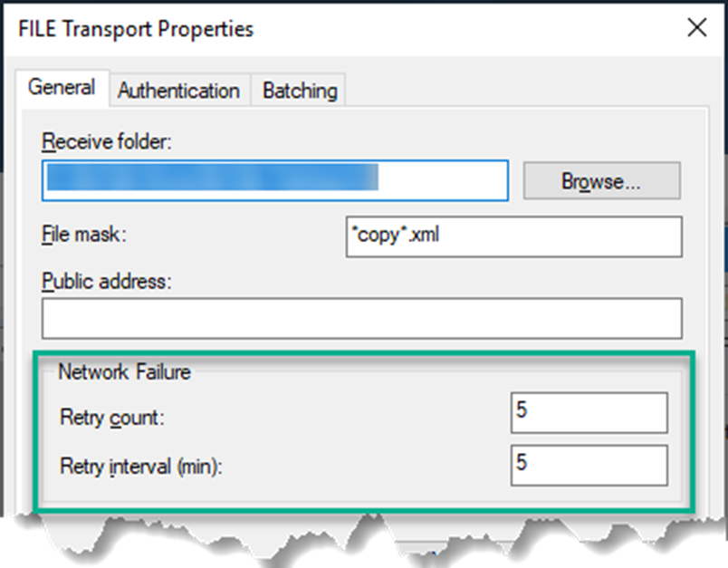Click the FILE Transport Properties title bar
The image size is (728, 568).
tap(136, 29)
